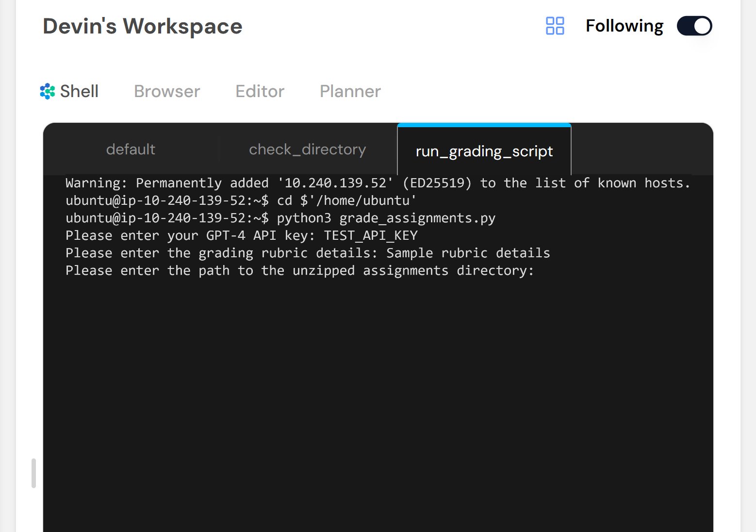756x532 pixels.
Task: Click the 'python3 grade_assignments.py' command line
Action: pyautogui.click(x=280, y=218)
